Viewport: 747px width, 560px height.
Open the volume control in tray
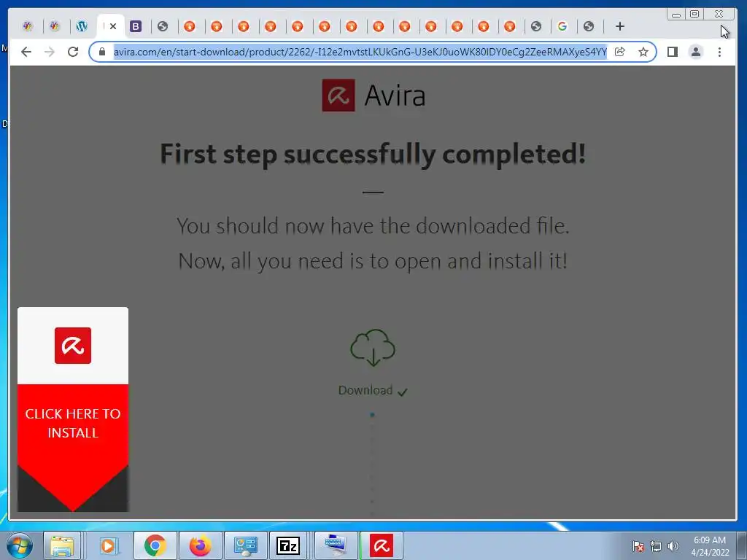click(673, 546)
